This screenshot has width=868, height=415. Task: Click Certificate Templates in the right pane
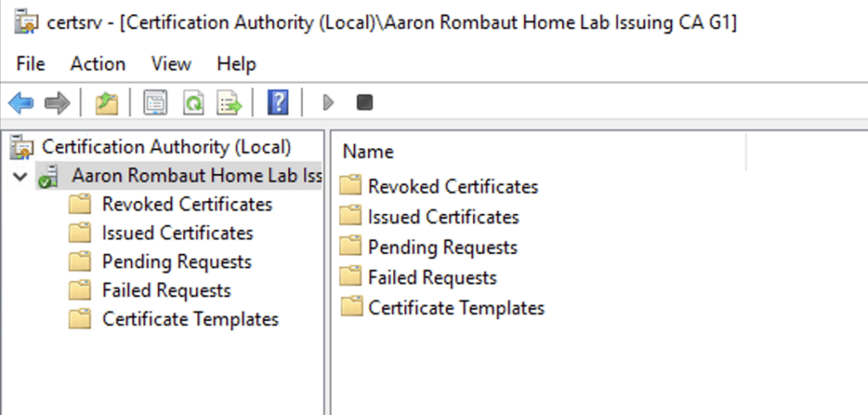(455, 308)
